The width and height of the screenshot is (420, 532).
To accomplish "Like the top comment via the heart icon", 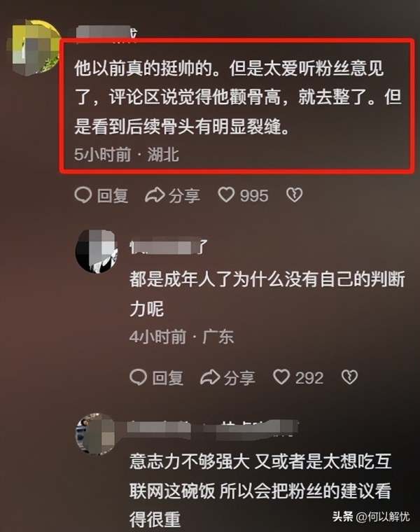I will [x=226, y=195].
